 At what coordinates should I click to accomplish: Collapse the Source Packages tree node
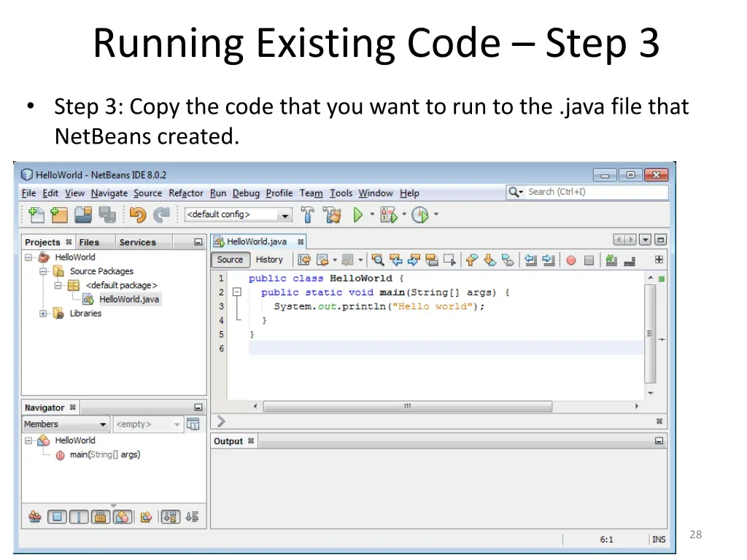43,271
